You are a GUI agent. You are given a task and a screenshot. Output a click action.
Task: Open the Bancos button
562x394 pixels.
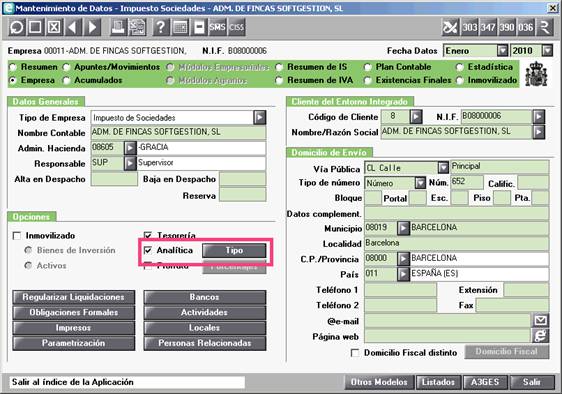[x=205, y=297]
